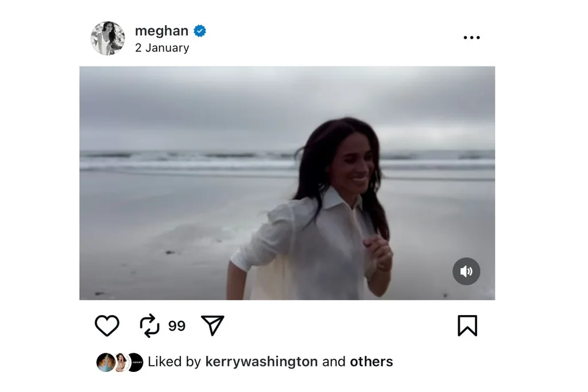588x392 pixels.
Task: Click the speaker icon on the video
Action: pos(466,271)
